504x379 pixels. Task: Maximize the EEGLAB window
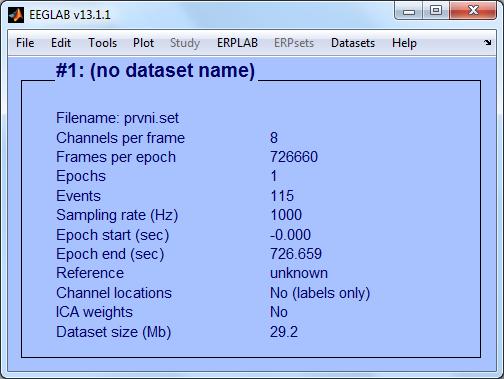click(436, 11)
